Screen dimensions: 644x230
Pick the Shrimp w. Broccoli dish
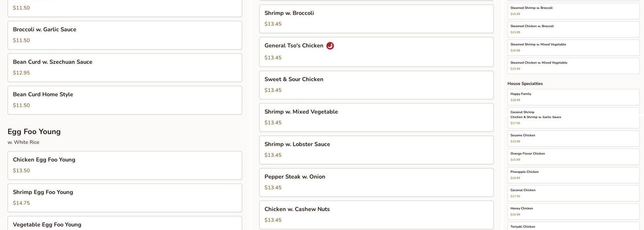click(376, 19)
